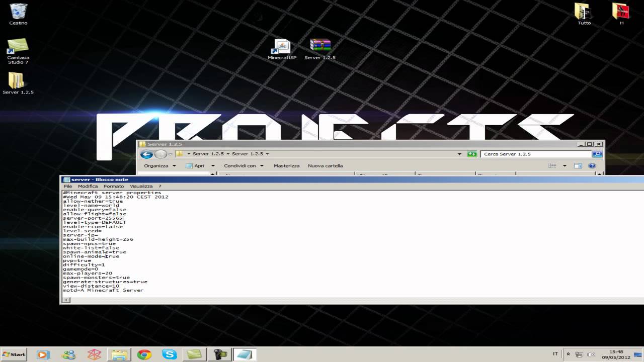Click the line gamemode=0
Image resolution: width=644 pixels, height=362 pixels.
(x=80, y=269)
